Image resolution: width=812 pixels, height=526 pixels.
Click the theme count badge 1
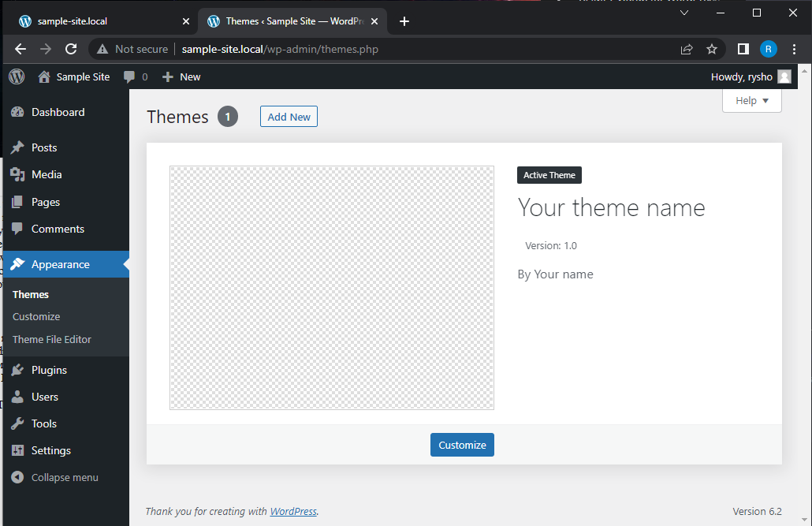point(227,117)
